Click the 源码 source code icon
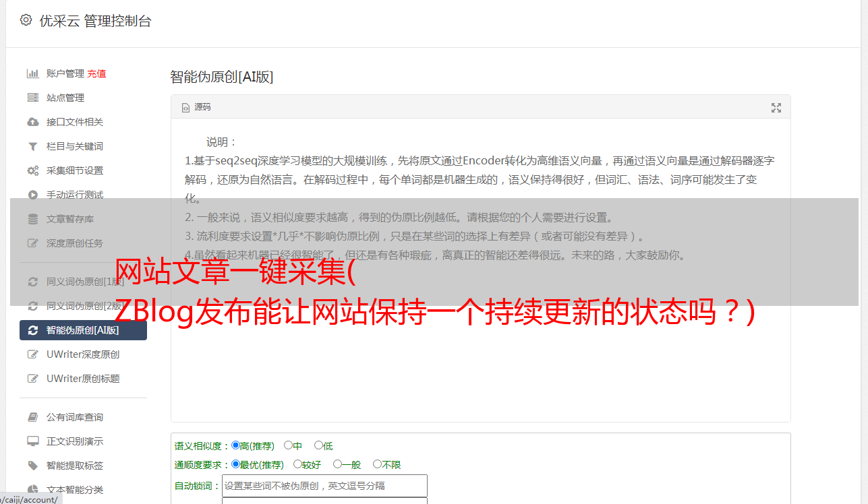The height and width of the screenshot is (504, 868). [186, 108]
